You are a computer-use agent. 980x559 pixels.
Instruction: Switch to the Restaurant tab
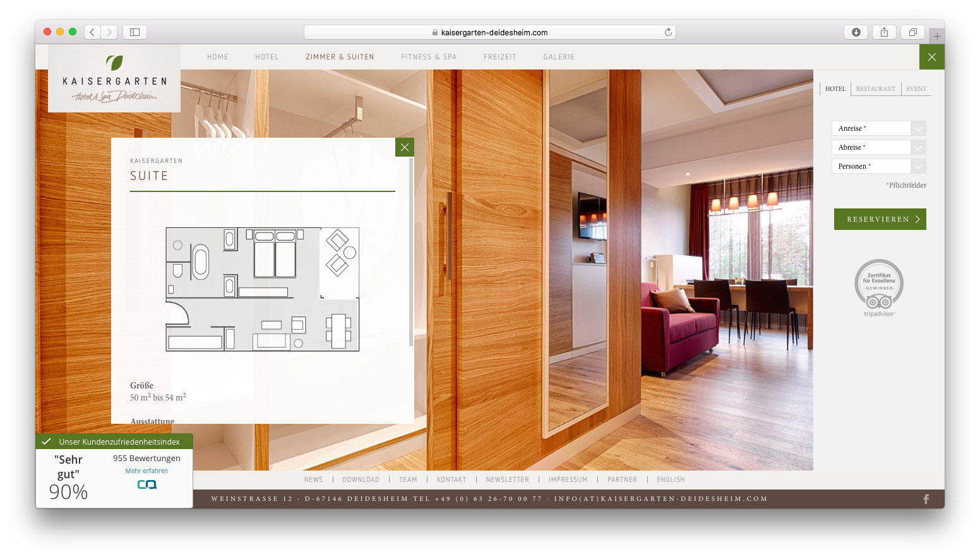pyautogui.click(x=875, y=89)
